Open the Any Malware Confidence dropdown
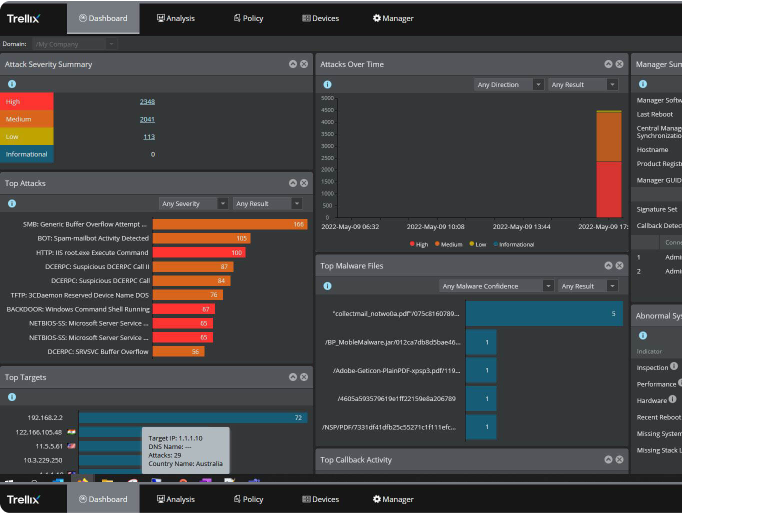 [x=496, y=286]
